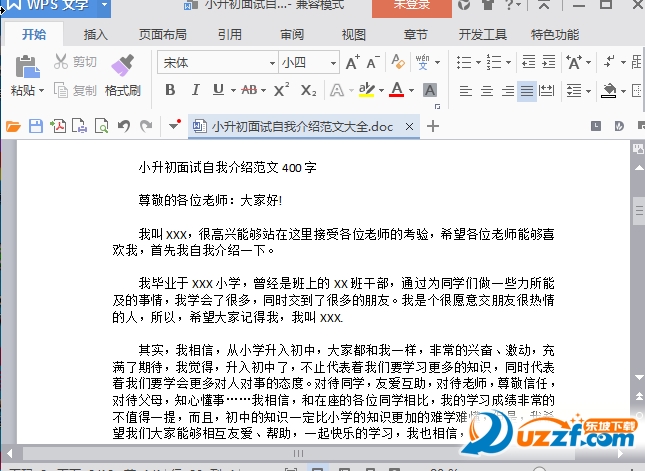Click the Save disk icon in quick toolbar
Image resolution: width=645 pixels, height=471 pixels.
[x=36, y=126]
